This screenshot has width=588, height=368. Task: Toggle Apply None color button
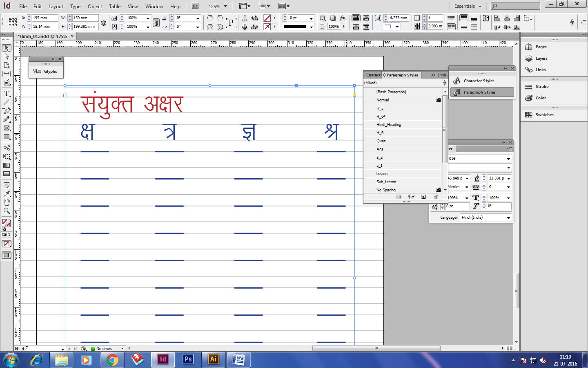tap(7, 244)
